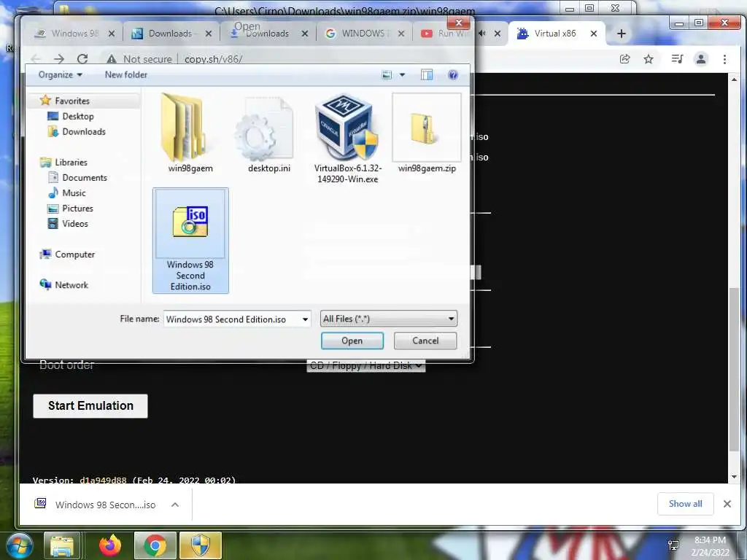Click the Favorites star icon
The width and height of the screenshot is (747, 560).
click(45, 100)
